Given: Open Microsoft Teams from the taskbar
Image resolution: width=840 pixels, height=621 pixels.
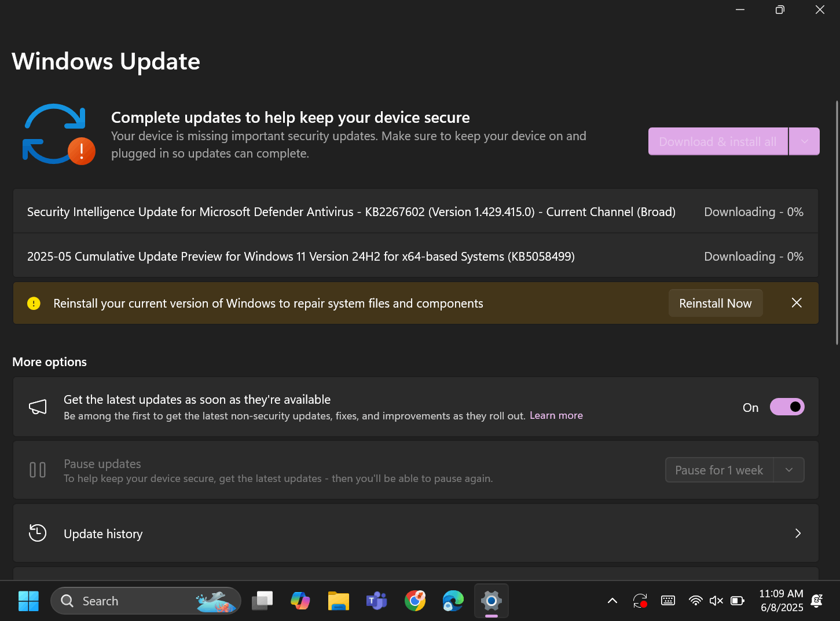Looking at the screenshot, I should coord(377,601).
